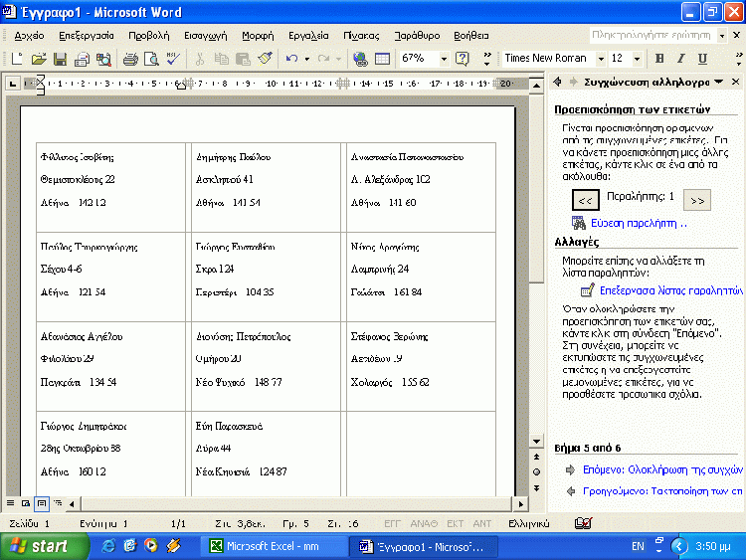Open the Windows start menu
Image resolution: width=746 pixels, height=560 pixels.
pyautogui.click(x=44, y=546)
